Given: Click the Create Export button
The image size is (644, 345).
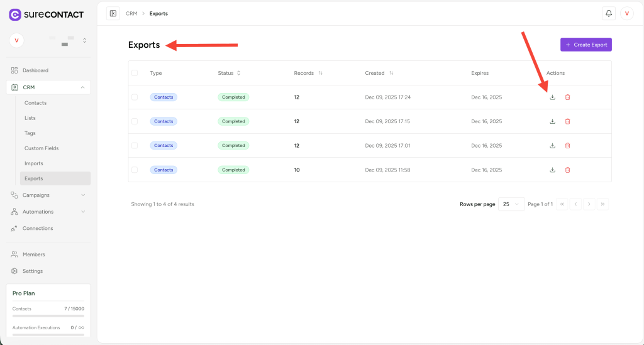Looking at the screenshot, I should (586, 45).
